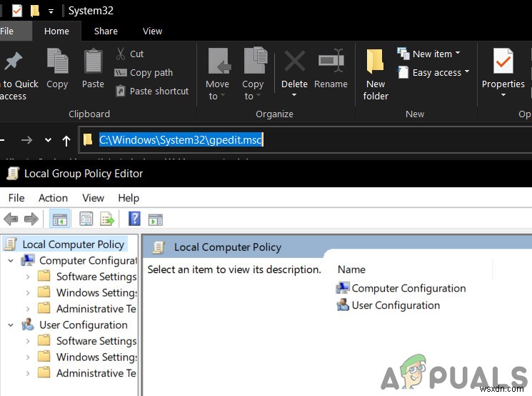Collapse User Configuration tree node
The image size is (532, 396).
11,325
